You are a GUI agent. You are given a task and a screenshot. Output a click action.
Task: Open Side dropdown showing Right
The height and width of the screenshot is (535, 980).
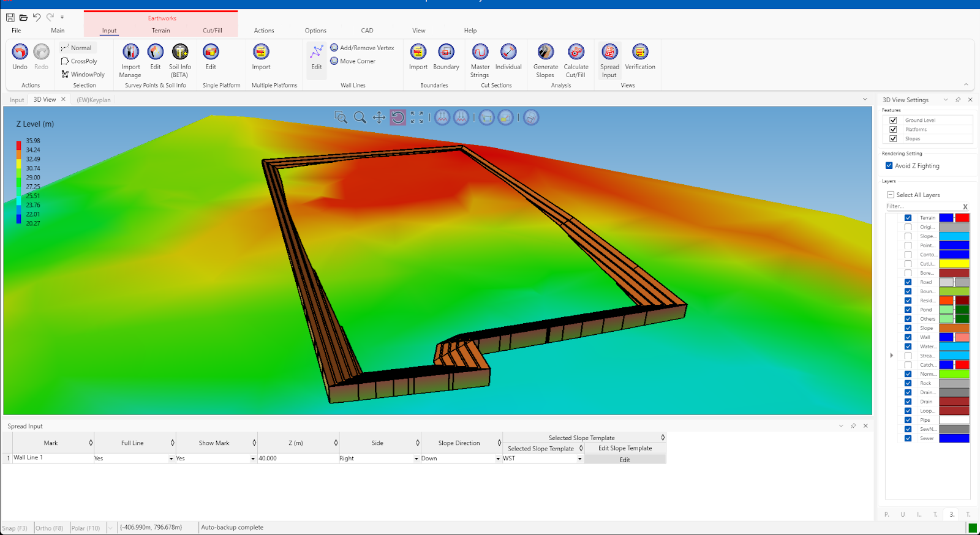(417, 458)
